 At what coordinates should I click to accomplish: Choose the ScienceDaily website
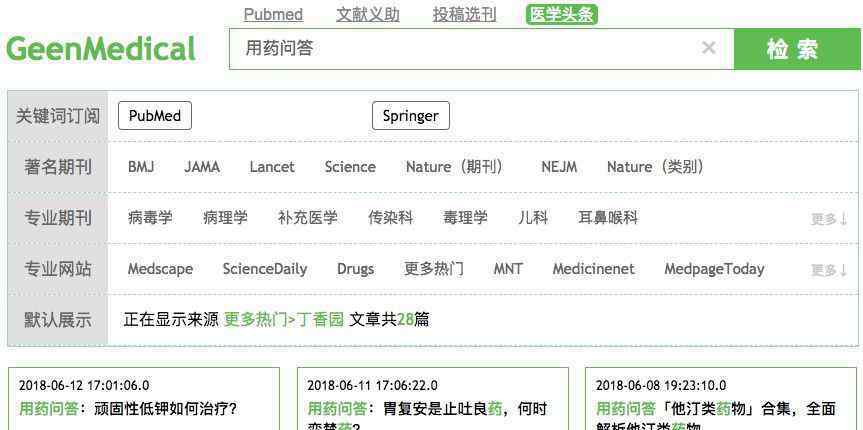click(x=265, y=269)
